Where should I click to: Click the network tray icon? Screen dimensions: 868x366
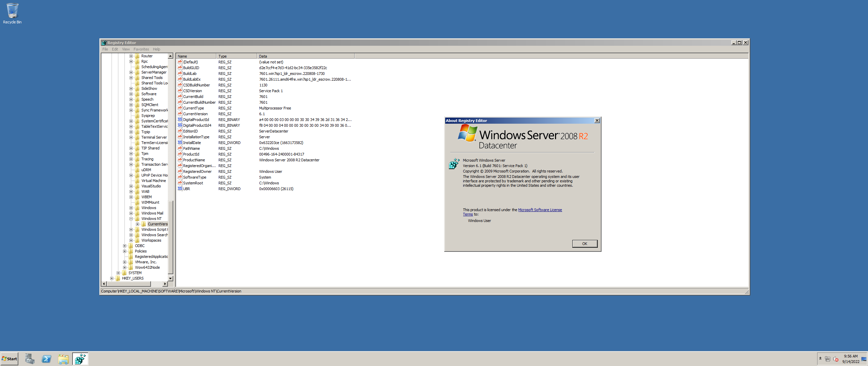click(828, 359)
